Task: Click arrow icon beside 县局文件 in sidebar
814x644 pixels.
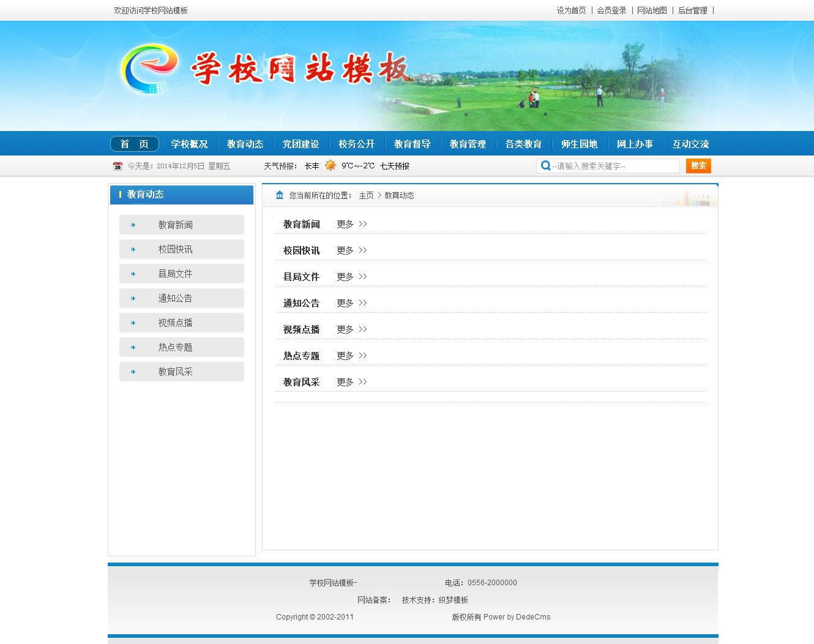Action: click(x=133, y=274)
